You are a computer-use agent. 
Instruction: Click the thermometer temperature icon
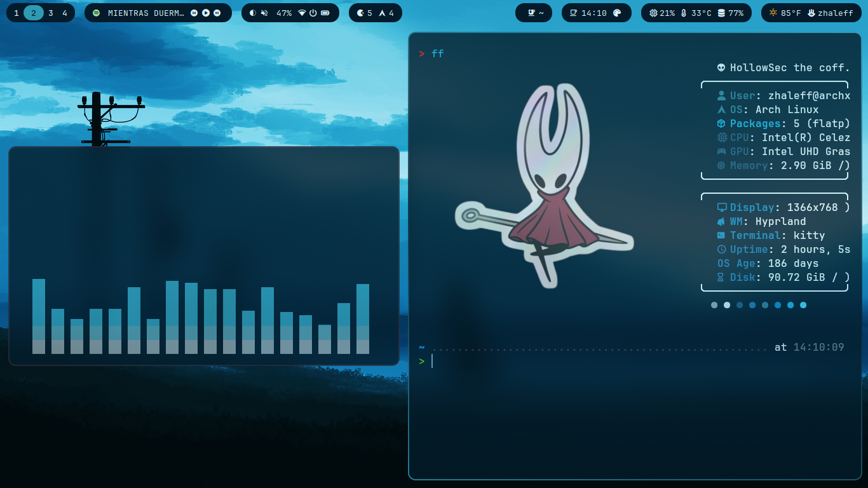[684, 13]
